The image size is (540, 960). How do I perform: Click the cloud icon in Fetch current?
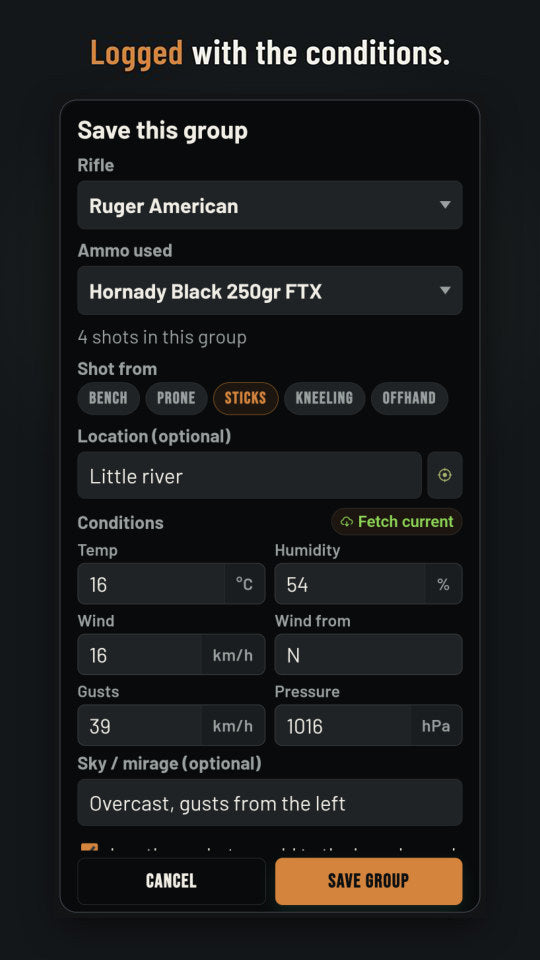click(x=347, y=522)
